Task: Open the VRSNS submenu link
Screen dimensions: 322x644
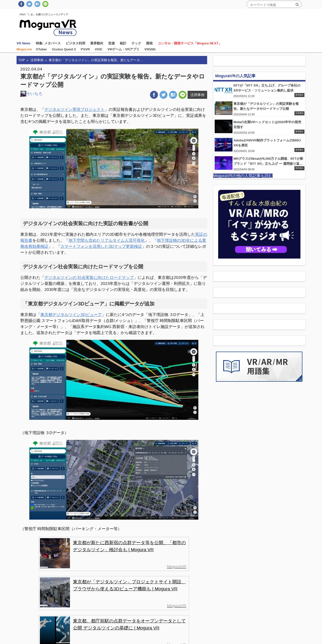Action: click(x=150, y=49)
